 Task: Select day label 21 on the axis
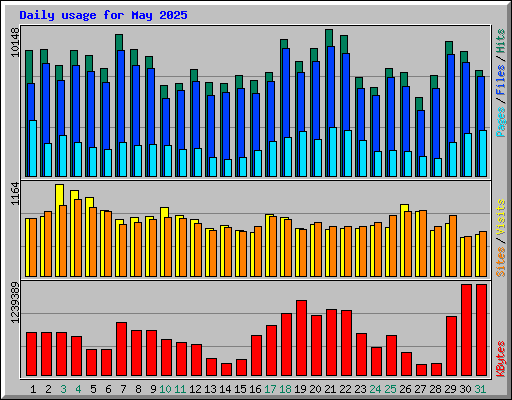coord(330,389)
